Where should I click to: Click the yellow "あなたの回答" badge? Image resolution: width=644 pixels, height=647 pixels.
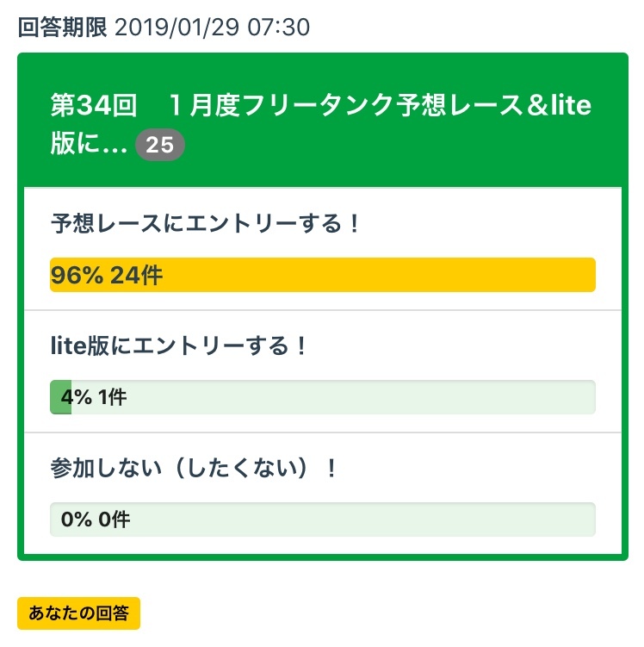coord(78,613)
